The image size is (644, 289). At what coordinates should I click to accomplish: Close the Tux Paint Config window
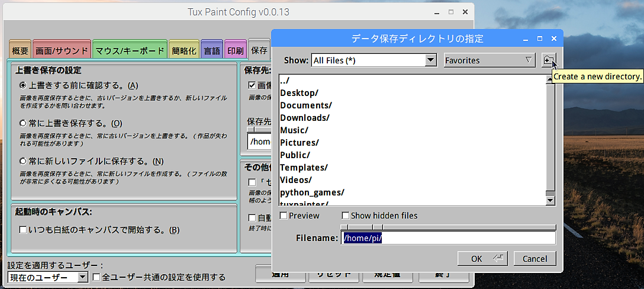tap(465, 12)
